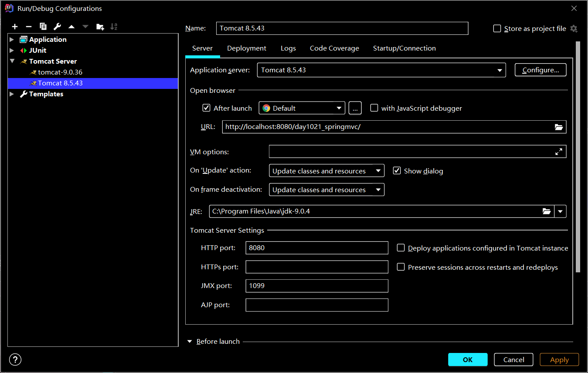Click the HTTP port field

click(x=317, y=248)
